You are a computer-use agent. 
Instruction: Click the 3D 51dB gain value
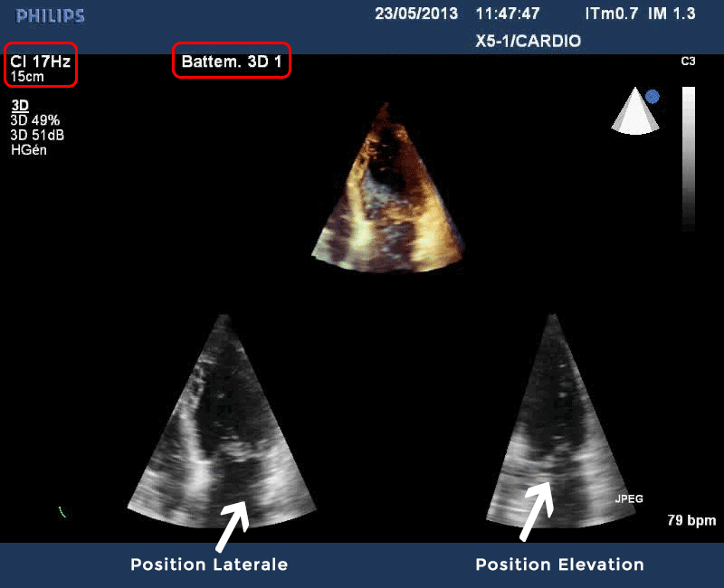coord(37,135)
